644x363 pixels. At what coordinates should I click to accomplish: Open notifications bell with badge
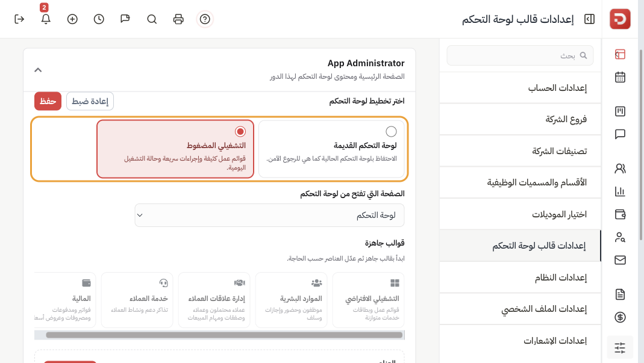click(x=46, y=19)
